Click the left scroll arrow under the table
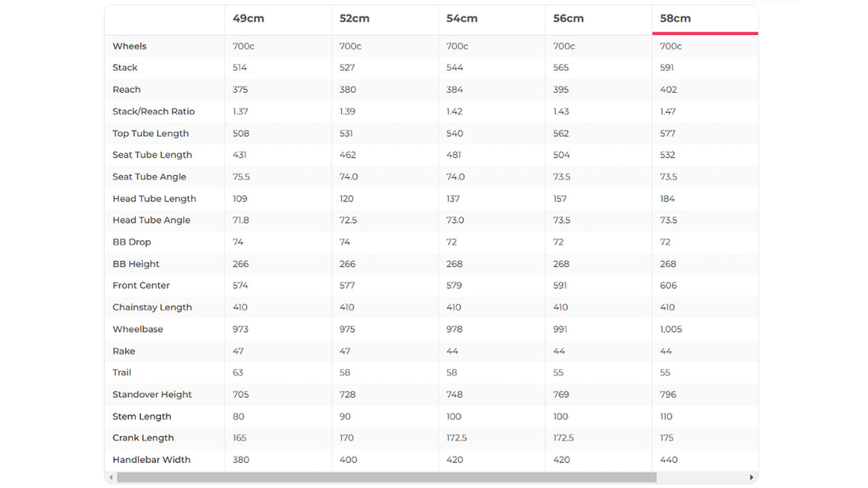This screenshot has height=488, width=868. tap(111, 477)
